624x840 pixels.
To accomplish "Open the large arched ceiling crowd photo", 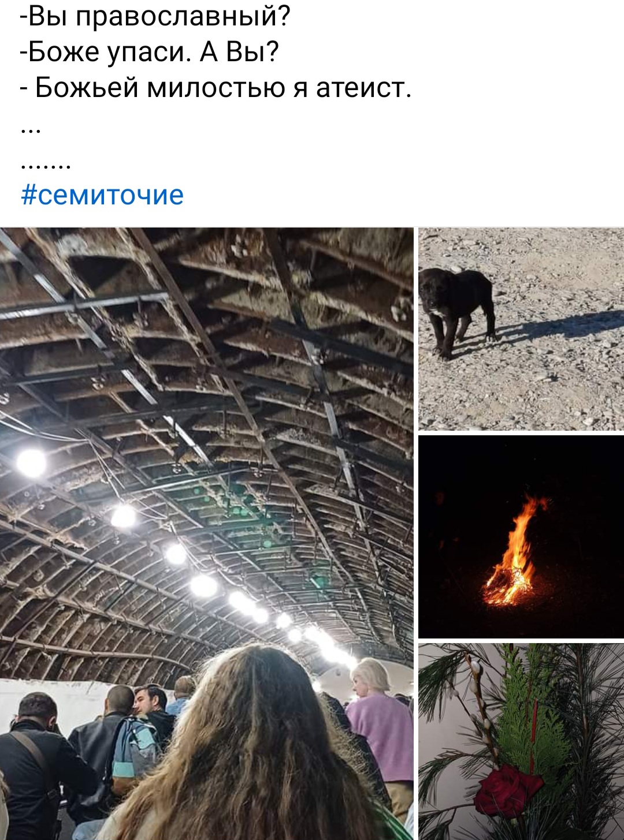I will 207,533.
